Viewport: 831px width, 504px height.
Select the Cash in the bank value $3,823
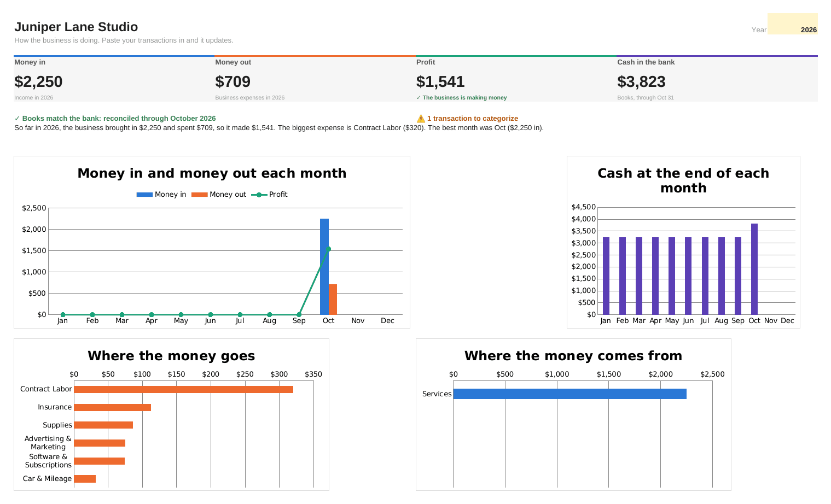[x=641, y=82]
